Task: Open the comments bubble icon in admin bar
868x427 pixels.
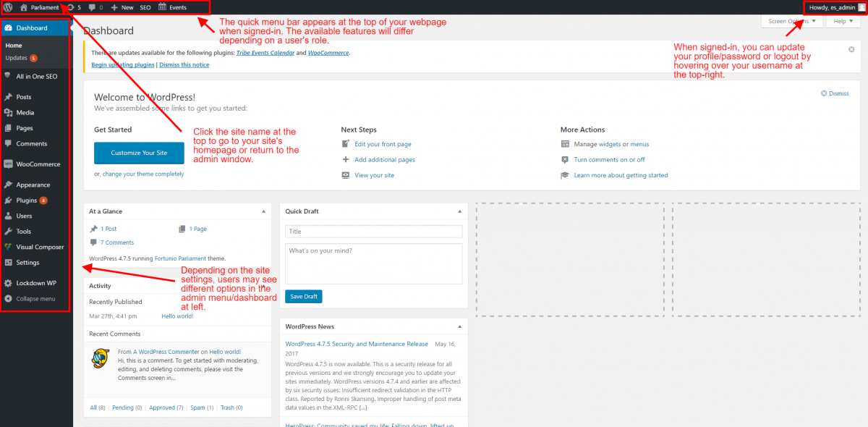Action: click(x=92, y=7)
